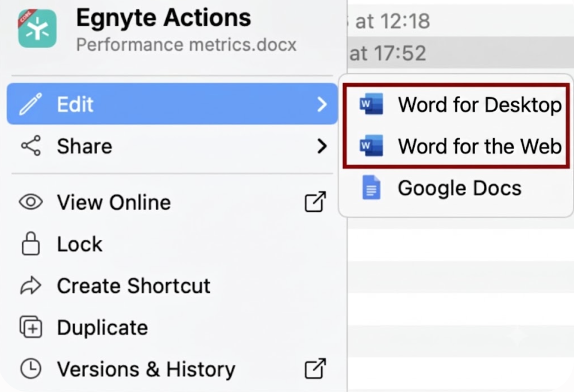
Task: Click the Egnyte app logo icon
Action: click(x=37, y=29)
